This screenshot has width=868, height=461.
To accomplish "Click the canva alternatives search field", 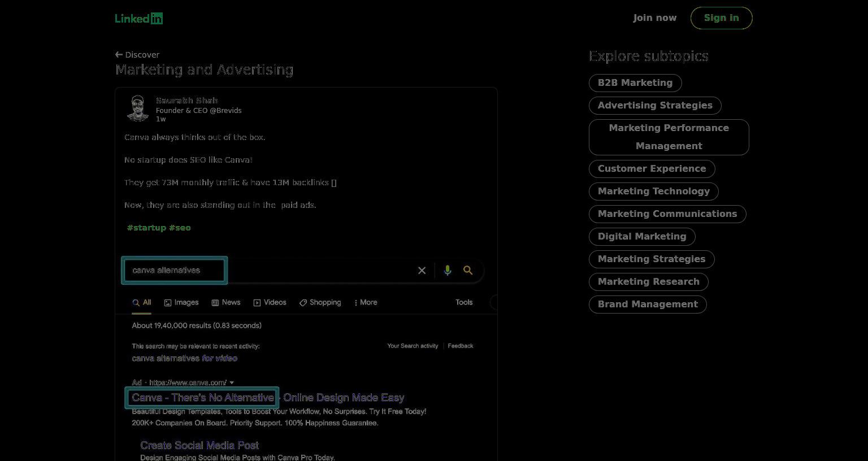I will pos(175,271).
